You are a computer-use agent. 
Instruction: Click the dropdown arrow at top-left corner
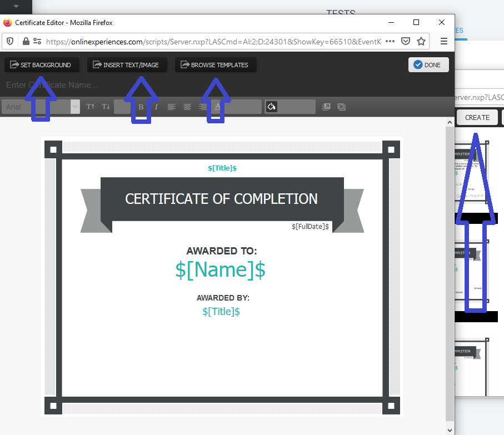click(x=16, y=6)
